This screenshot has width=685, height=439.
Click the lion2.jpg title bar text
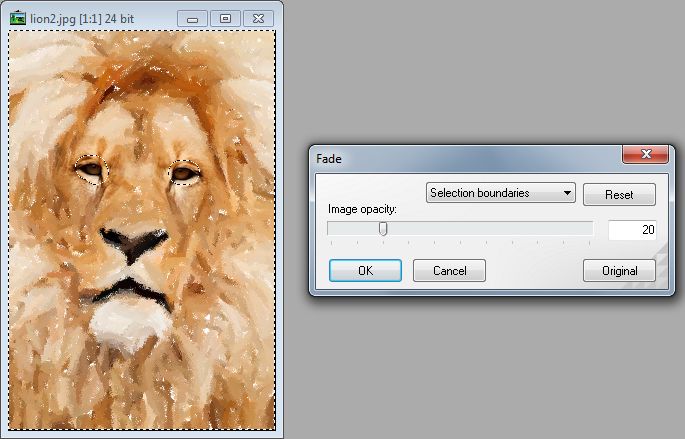(76, 18)
